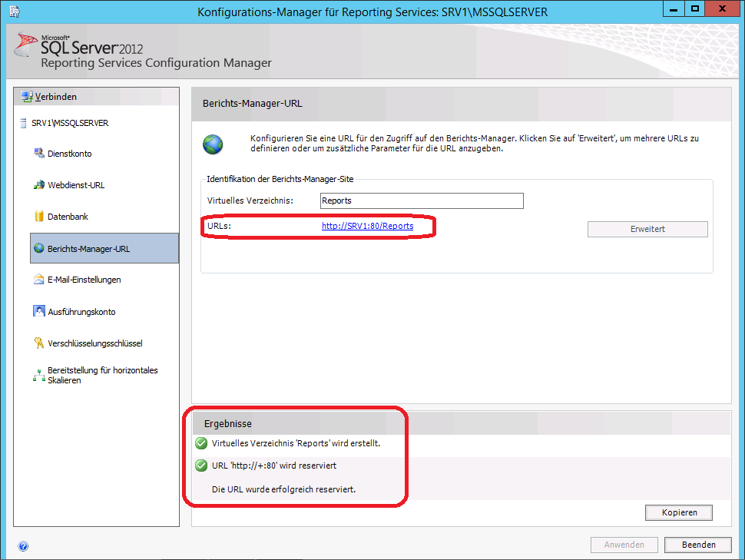Click 'Virtuelles Verzeichnis 'Reports' wird erstellt.' text
This screenshot has height=560, width=745.
[x=296, y=443]
